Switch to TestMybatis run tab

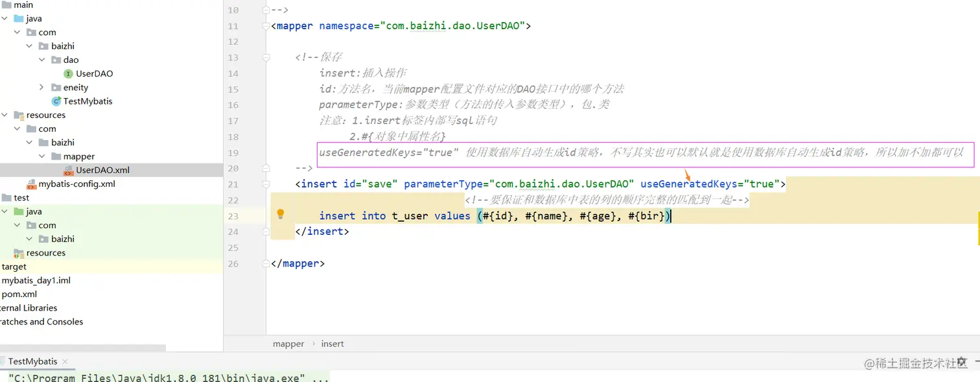coord(33,361)
